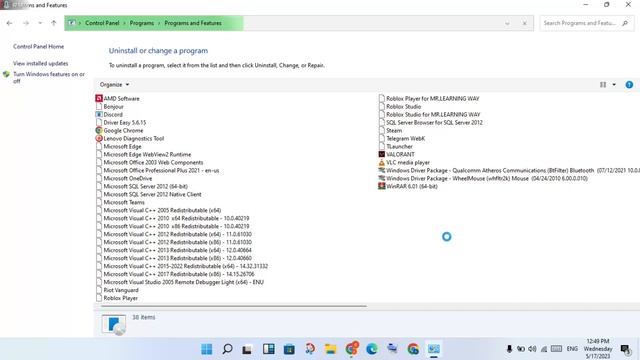Screen dimensions: 640x360
Task: Expand the view options dropdown arrow
Action: tap(614, 84)
